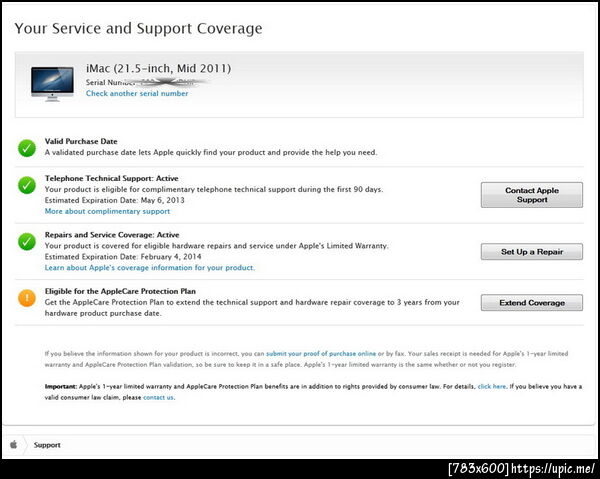Click the orange exclamation icon for AppleCare eligibility
The width and height of the screenshot is (600, 479).
27,298
